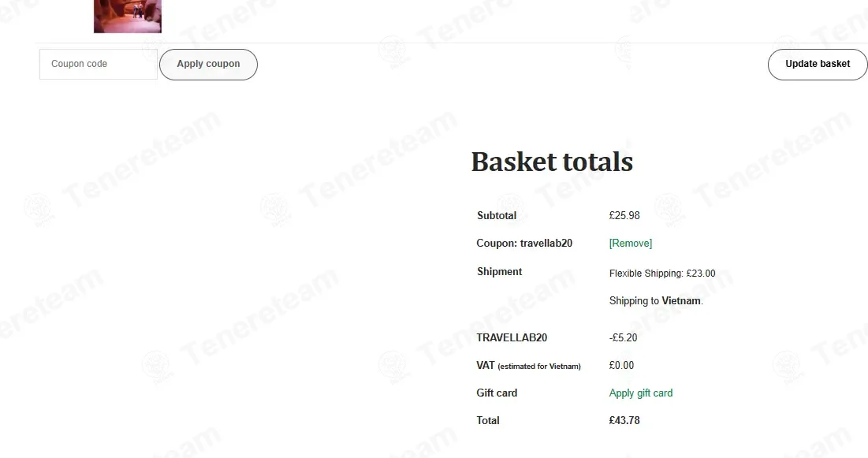The height and width of the screenshot is (458, 868).
Task: Select the Flexible Shipping £23.00 option text
Action: pyautogui.click(x=662, y=273)
